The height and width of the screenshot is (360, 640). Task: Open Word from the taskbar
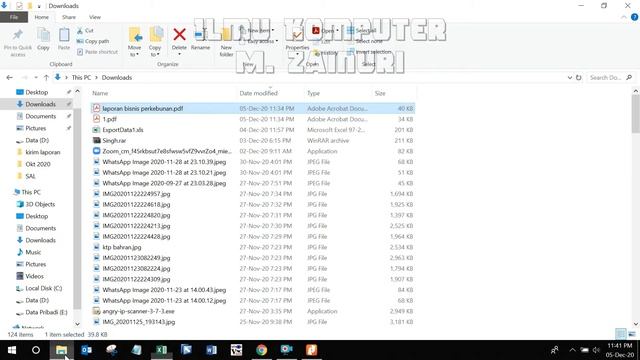click(211, 350)
